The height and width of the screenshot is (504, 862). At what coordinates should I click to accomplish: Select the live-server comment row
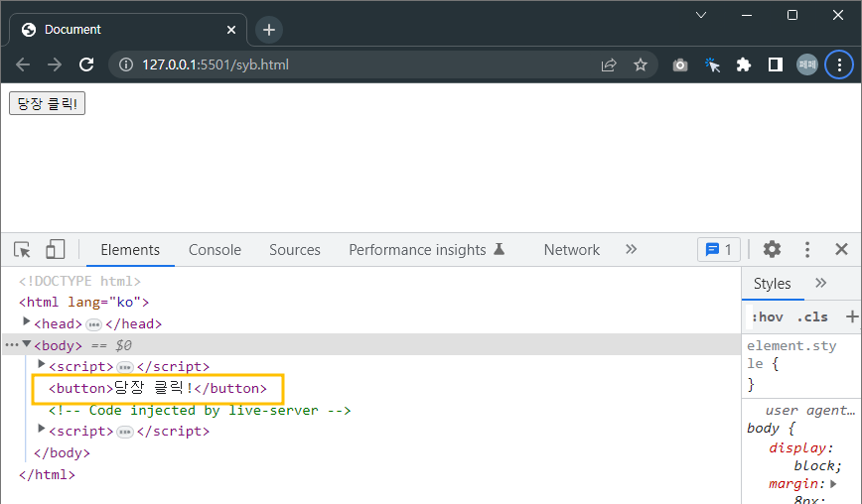(x=200, y=410)
